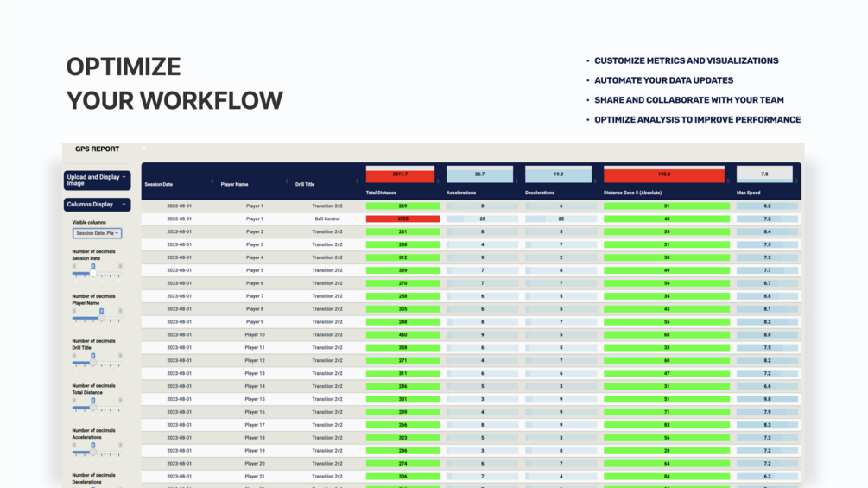Select the 'Player 18' name cell
Viewport: 868px width, 488px height.
tap(255, 438)
